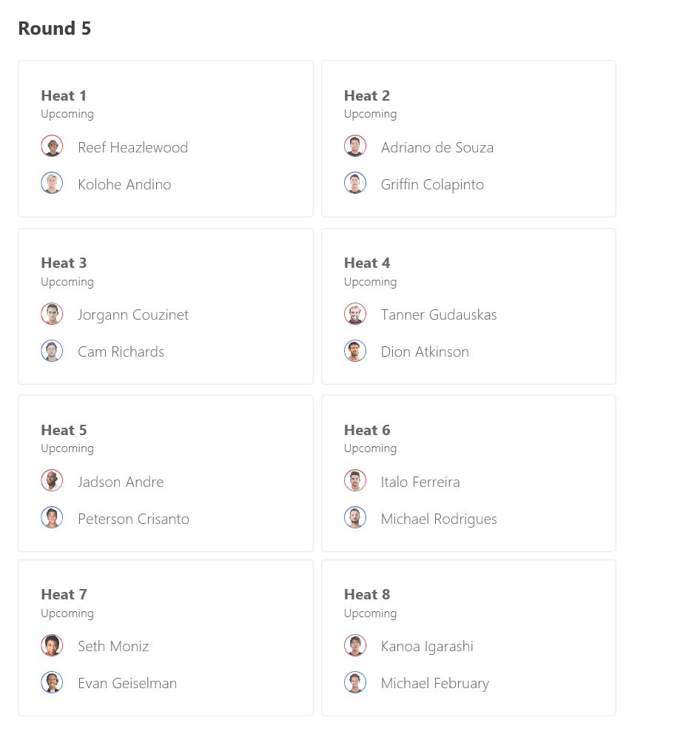700x740 pixels.
Task: Open the Heat 1 card heading
Action: click(64, 95)
